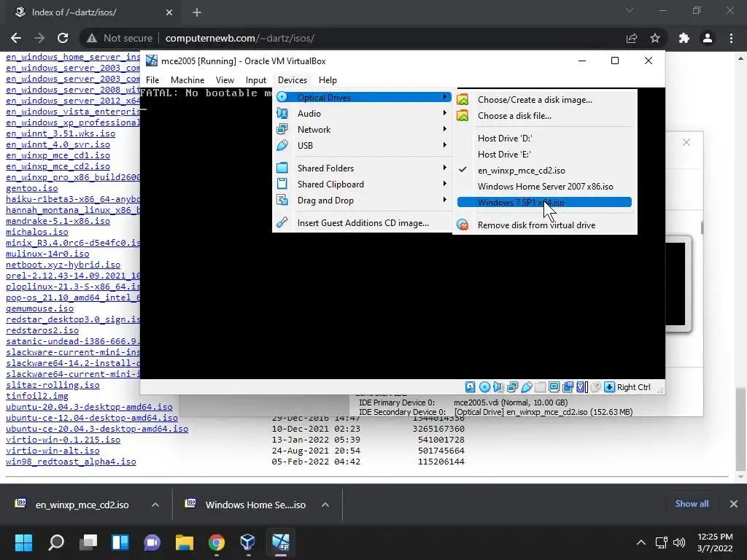Viewport: 747px width, 560px height.
Task: Open the slitaz-rolling.iso link
Action: [x=53, y=385]
